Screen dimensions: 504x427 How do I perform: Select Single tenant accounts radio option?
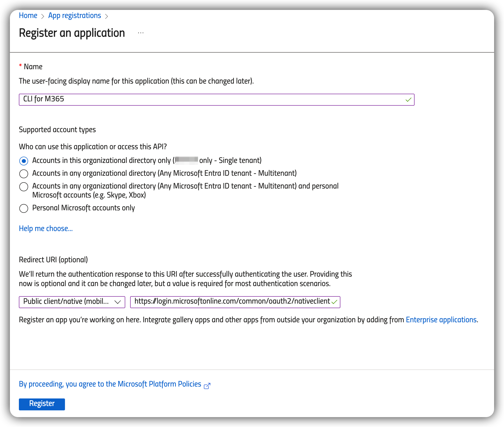pos(24,161)
